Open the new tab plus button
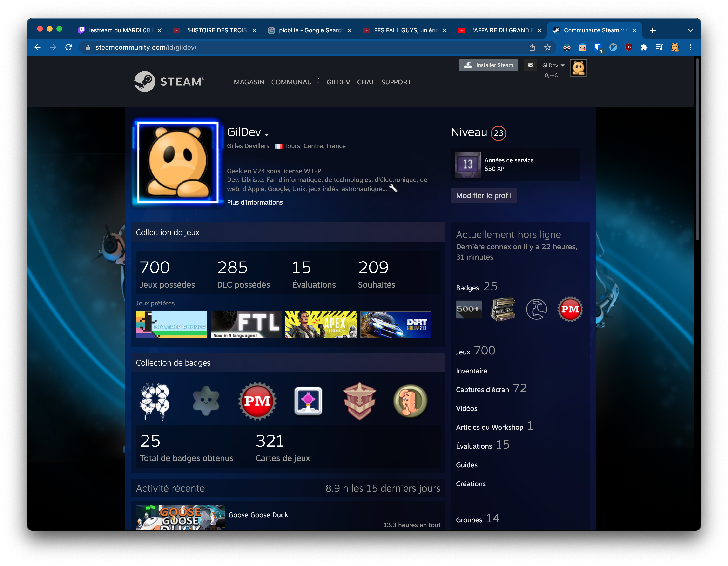This screenshot has height=566, width=728. [653, 30]
